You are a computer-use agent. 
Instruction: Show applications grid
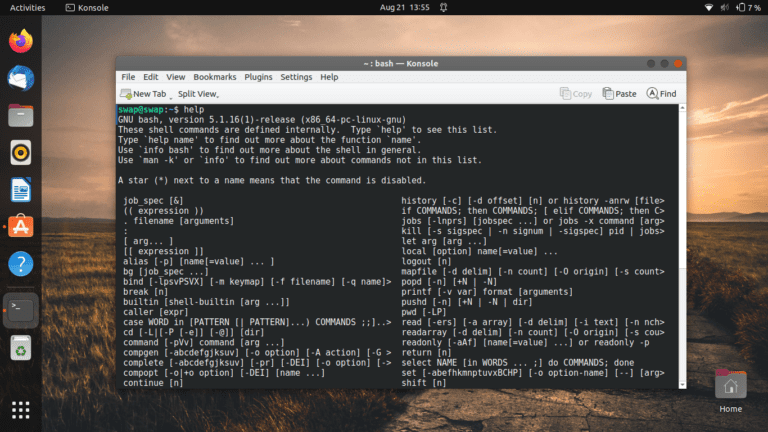20,409
